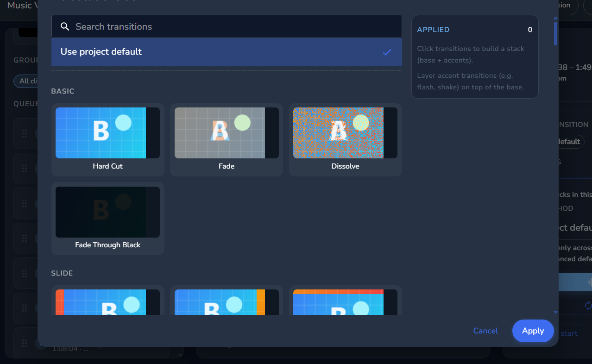Pick the slide transition with orange top edge

[346, 301]
